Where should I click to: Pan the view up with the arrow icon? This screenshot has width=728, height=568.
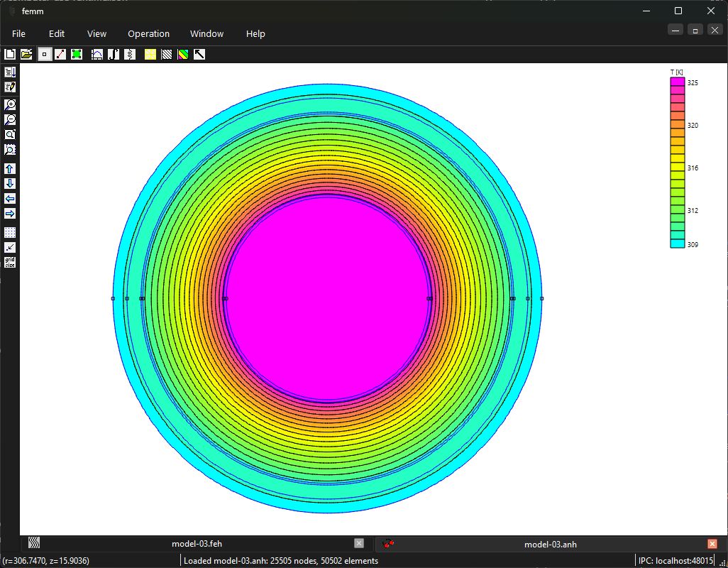[10, 168]
